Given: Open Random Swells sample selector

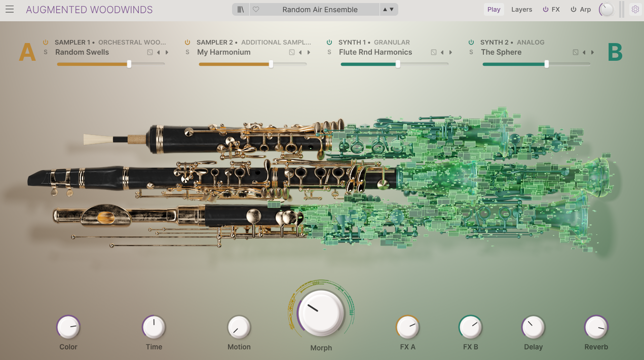Looking at the screenshot, I should (82, 52).
